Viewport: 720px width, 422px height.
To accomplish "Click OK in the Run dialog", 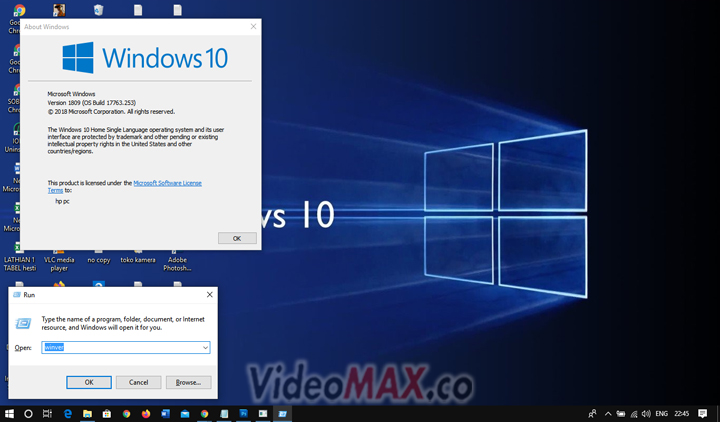I will tap(89, 382).
